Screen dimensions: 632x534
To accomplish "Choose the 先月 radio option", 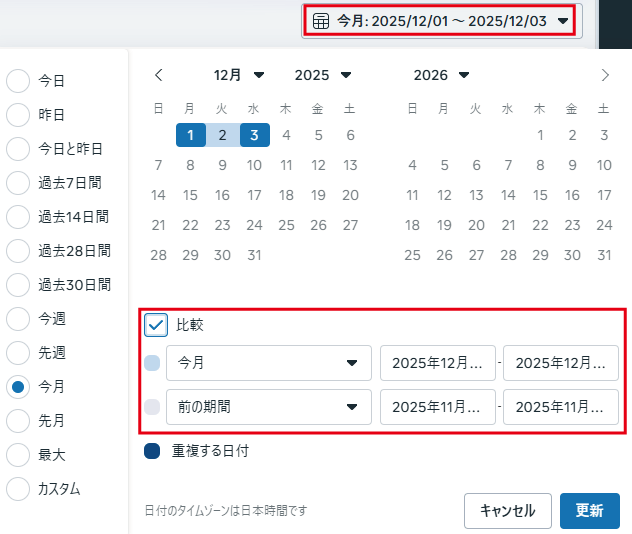I will pyautogui.click(x=18, y=421).
